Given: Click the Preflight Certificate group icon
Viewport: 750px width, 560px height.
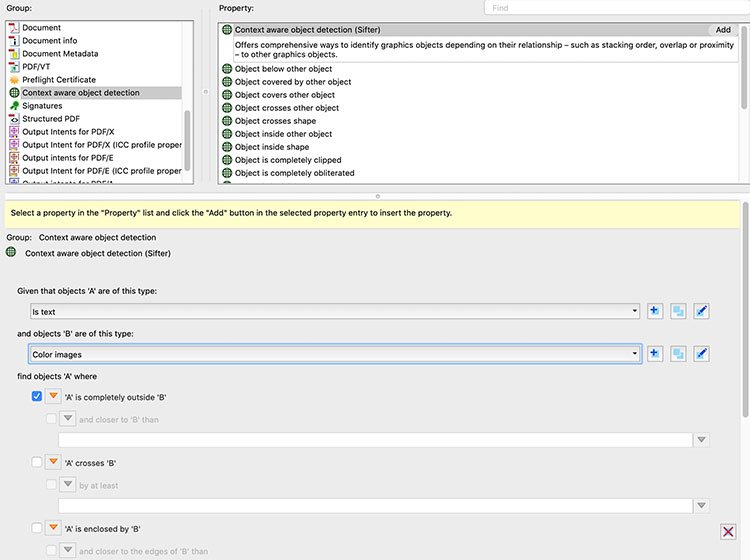Looking at the screenshot, I should [14, 80].
